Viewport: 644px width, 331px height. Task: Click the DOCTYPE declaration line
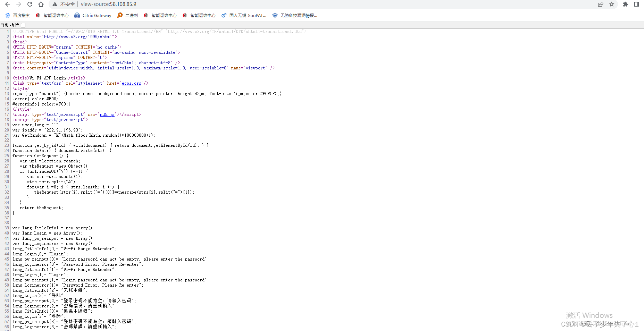[x=159, y=32]
